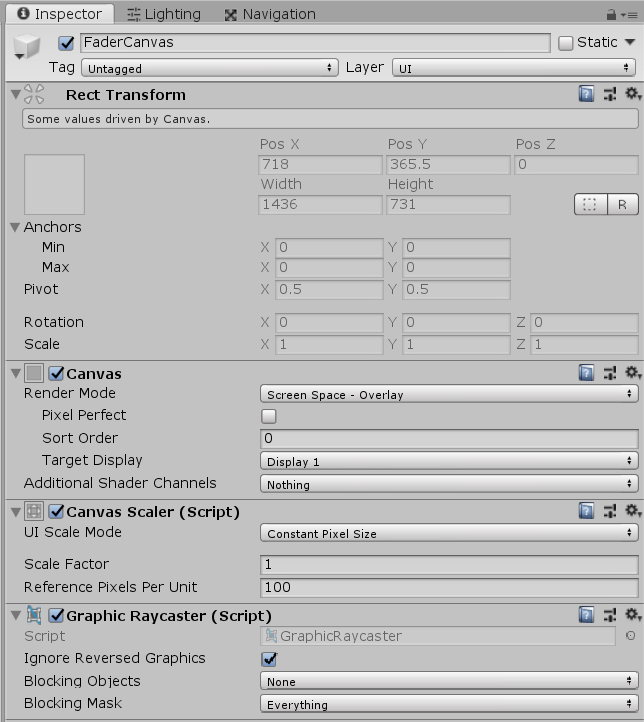This screenshot has height=722, width=644.
Task: Toggle the Static checkbox
Action: [x=566, y=43]
